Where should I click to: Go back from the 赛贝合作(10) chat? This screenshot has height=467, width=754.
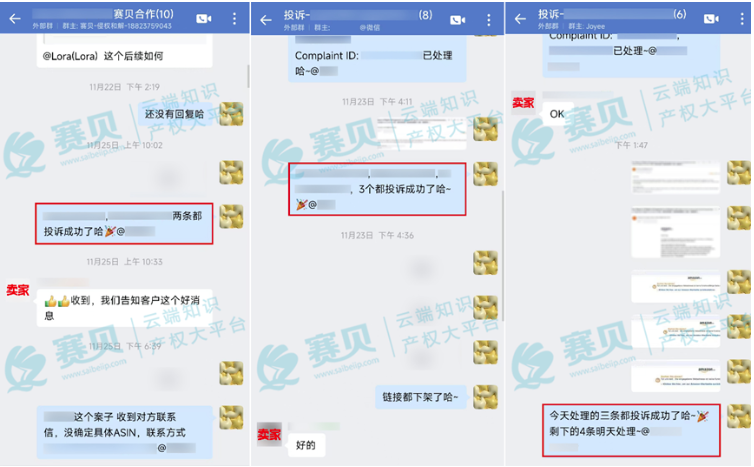(15, 19)
